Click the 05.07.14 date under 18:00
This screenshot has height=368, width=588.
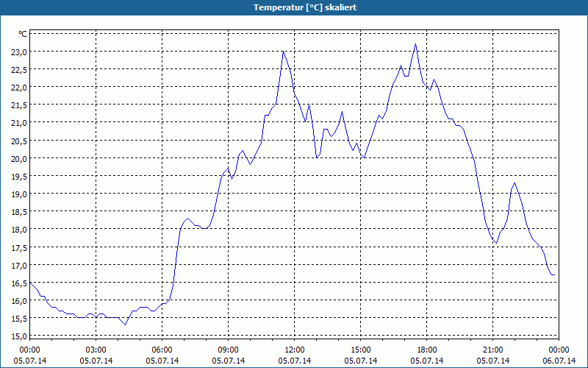pyautogui.click(x=427, y=361)
